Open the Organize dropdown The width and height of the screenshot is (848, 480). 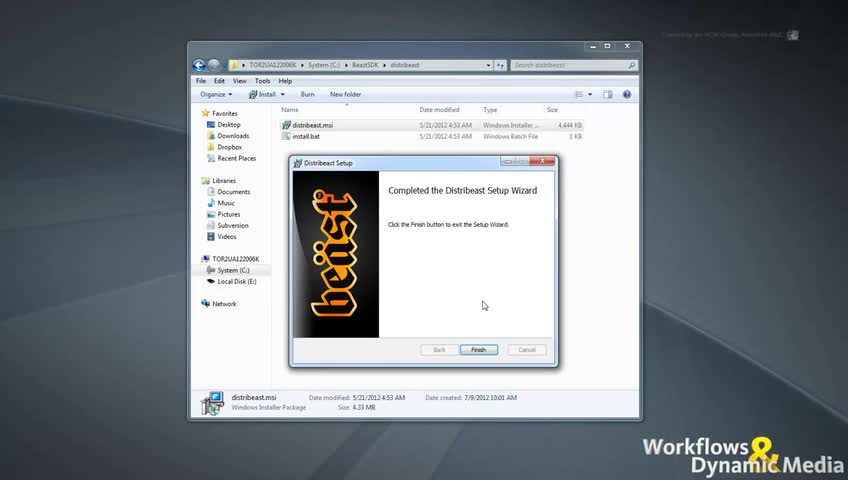[216, 95]
